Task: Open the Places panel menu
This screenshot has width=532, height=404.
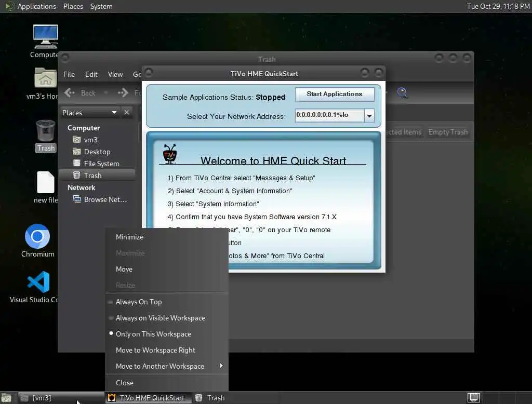Action: [x=73, y=6]
